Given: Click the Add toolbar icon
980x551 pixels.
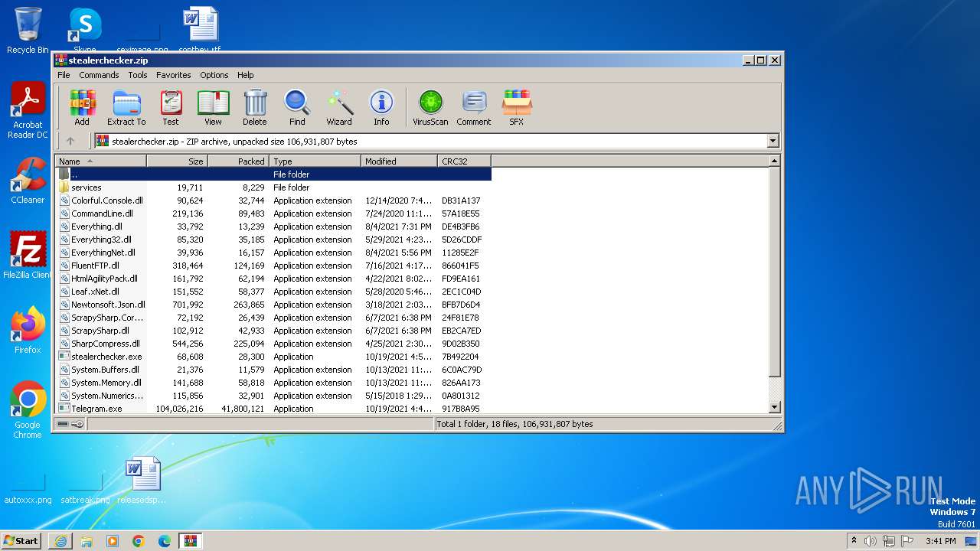Looking at the screenshot, I should (82, 107).
